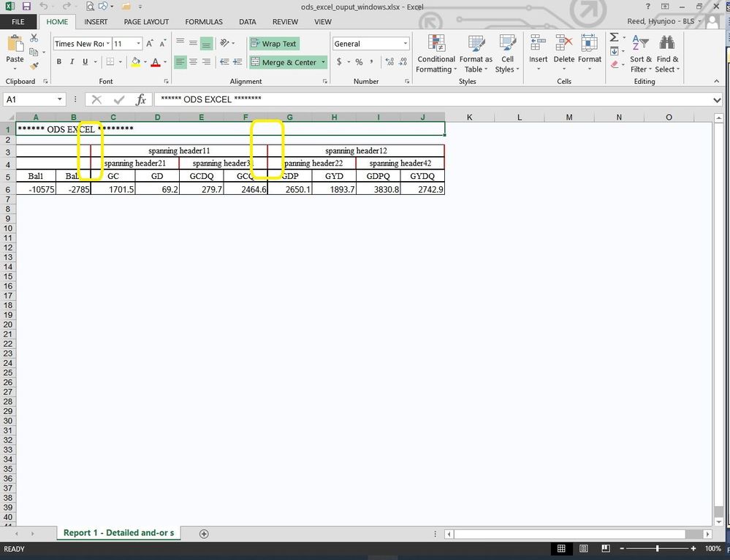Screen dimensions: 730x560
Task: Open the Sort & Filter menu
Action: [641, 54]
